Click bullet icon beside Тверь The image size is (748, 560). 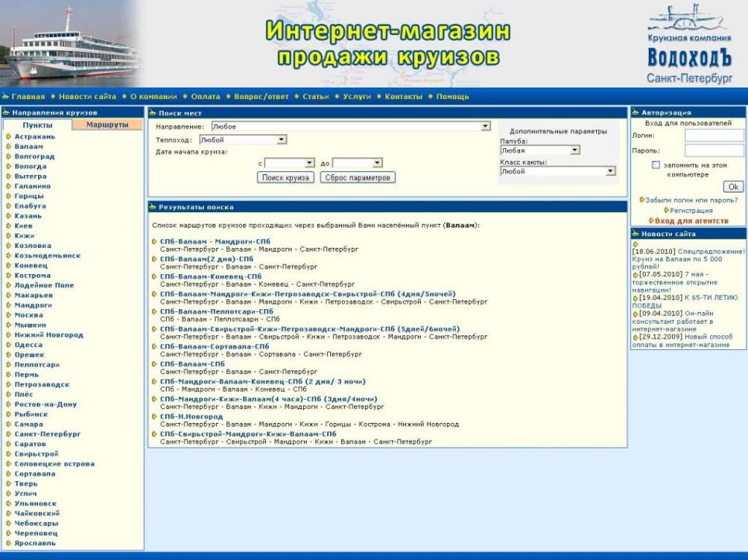pyautogui.click(x=9, y=484)
